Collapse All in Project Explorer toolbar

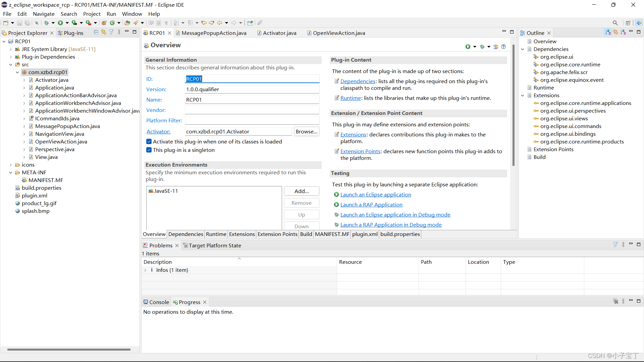(x=96, y=32)
